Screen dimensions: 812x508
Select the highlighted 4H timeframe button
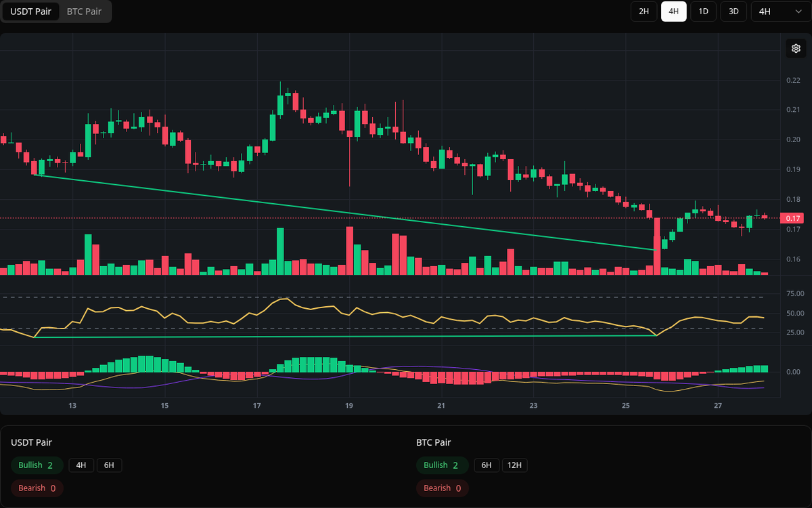pos(673,12)
